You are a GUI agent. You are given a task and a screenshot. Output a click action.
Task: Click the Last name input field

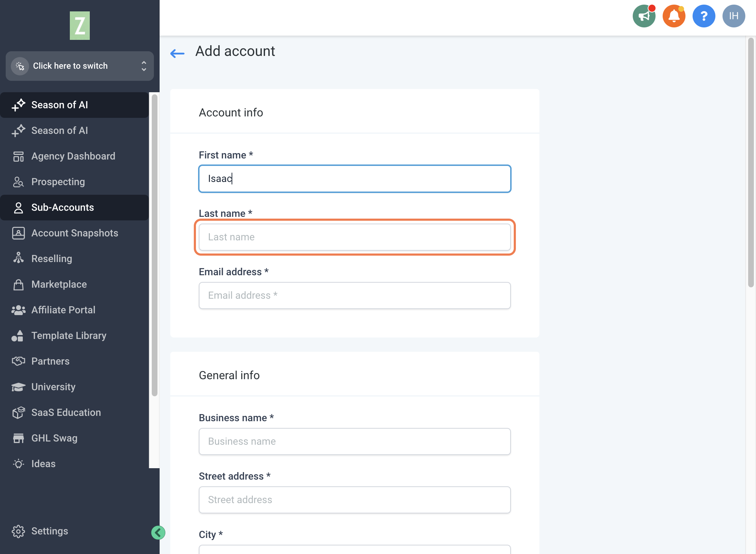[355, 237]
